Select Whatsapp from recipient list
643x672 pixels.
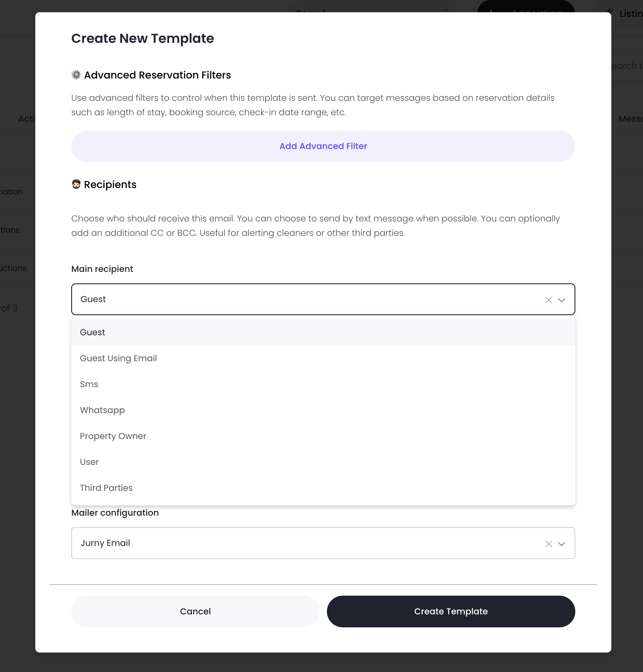click(102, 410)
